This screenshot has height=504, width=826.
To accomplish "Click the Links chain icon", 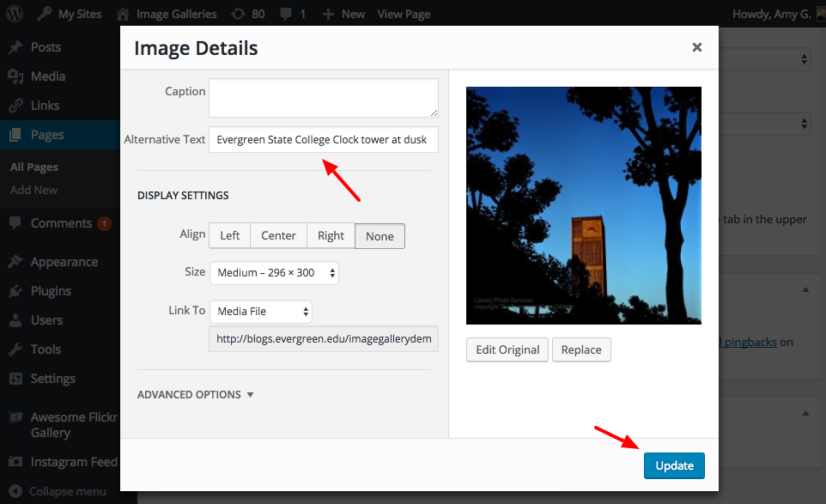I will pyautogui.click(x=15, y=106).
